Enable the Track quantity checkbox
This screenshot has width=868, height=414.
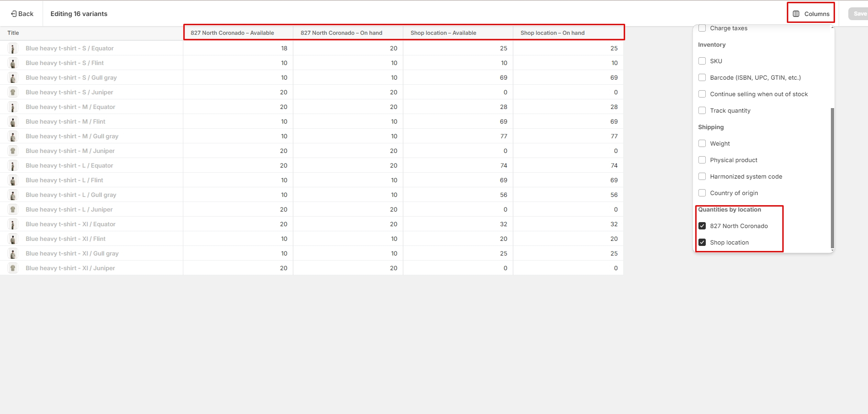click(x=702, y=110)
